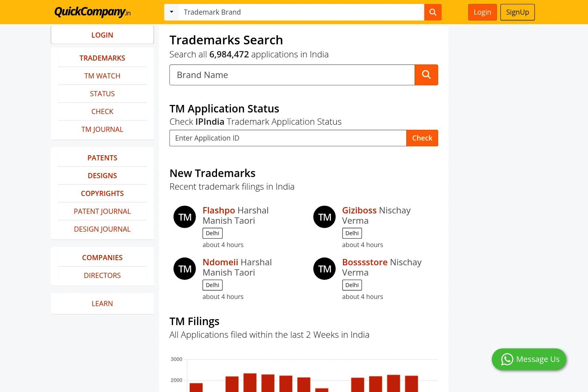Image resolution: width=588 pixels, height=392 pixels.
Task: Click the Check button for application status
Action: coord(422,138)
